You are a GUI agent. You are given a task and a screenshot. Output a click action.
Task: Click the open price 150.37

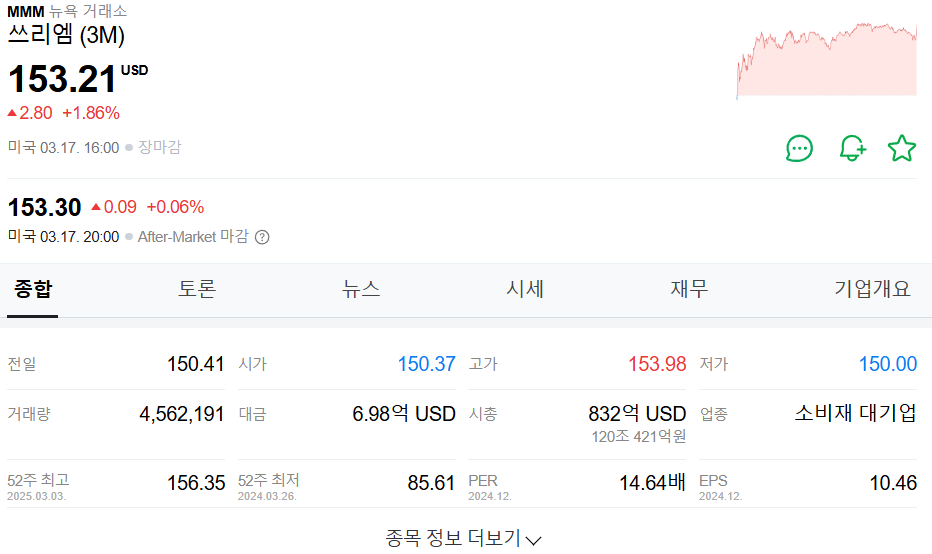[426, 364]
